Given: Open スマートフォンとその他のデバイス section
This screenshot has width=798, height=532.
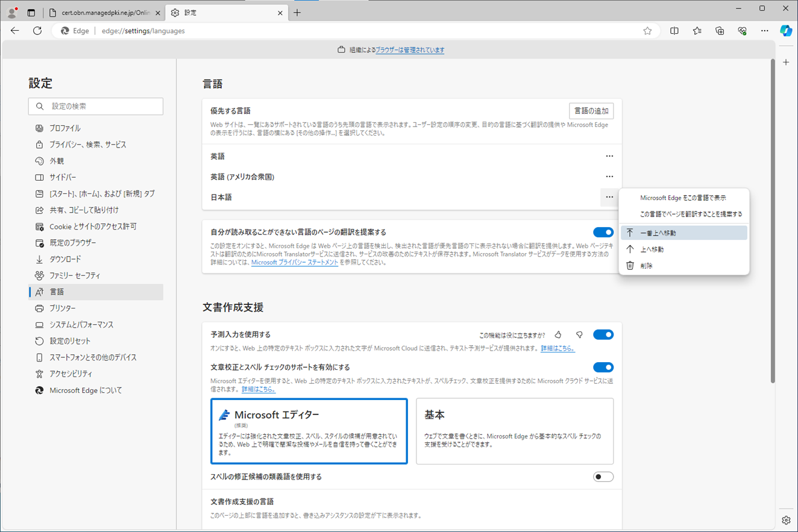Looking at the screenshot, I should [x=96, y=357].
